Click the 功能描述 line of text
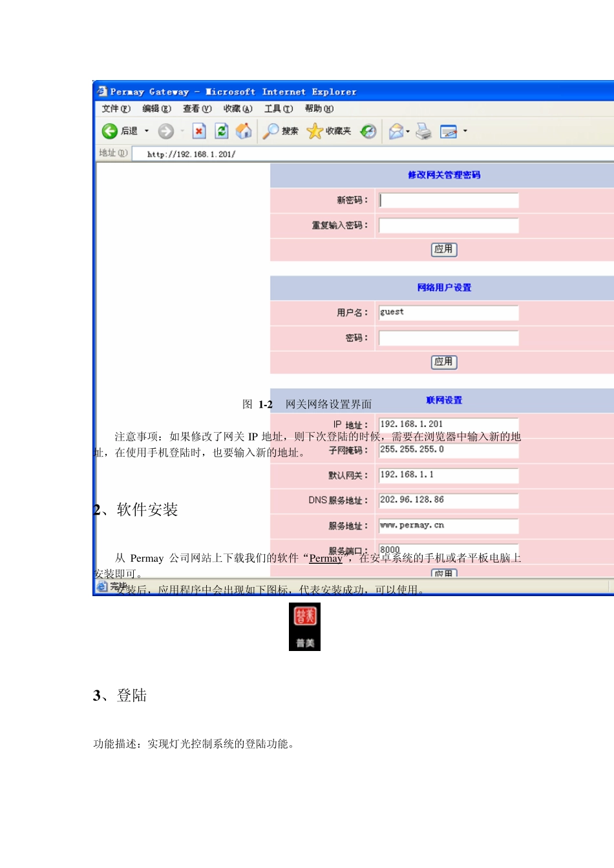The image size is (614, 868). [x=195, y=744]
